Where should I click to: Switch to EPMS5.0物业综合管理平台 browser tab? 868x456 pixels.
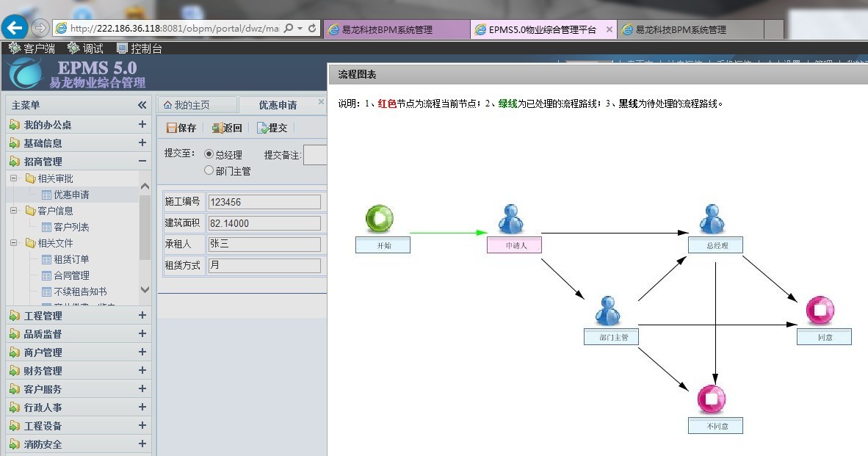click(x=543, y=29)
